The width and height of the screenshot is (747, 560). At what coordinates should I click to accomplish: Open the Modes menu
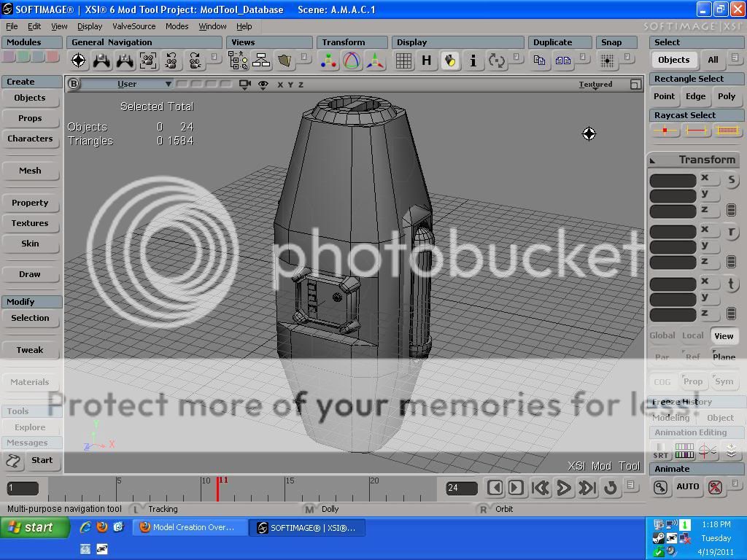pyautogui.click(x=177, y=26)
